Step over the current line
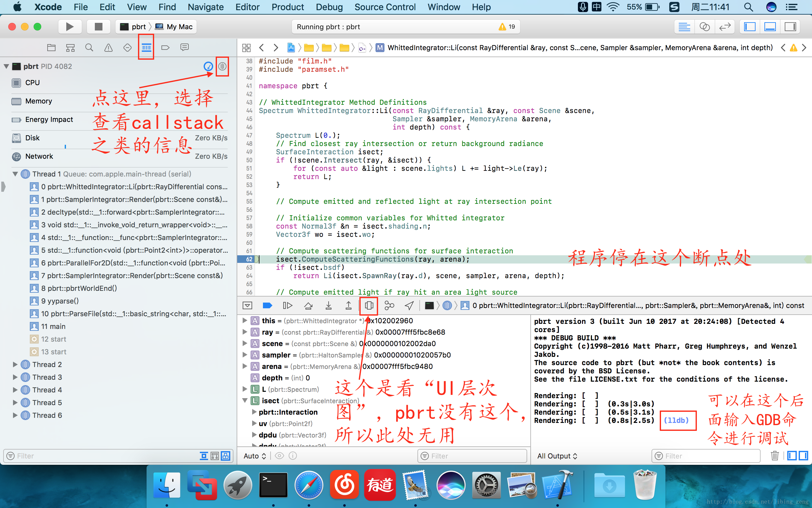Image resolution: width=812 pixels, height=508 pixels. pos(308,305)
